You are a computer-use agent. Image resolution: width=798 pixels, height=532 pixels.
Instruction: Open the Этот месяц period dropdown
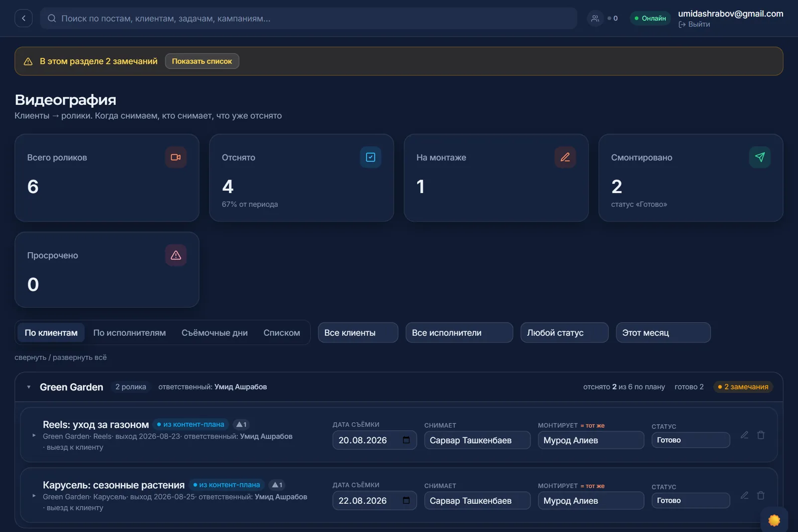tap(663, 333)
